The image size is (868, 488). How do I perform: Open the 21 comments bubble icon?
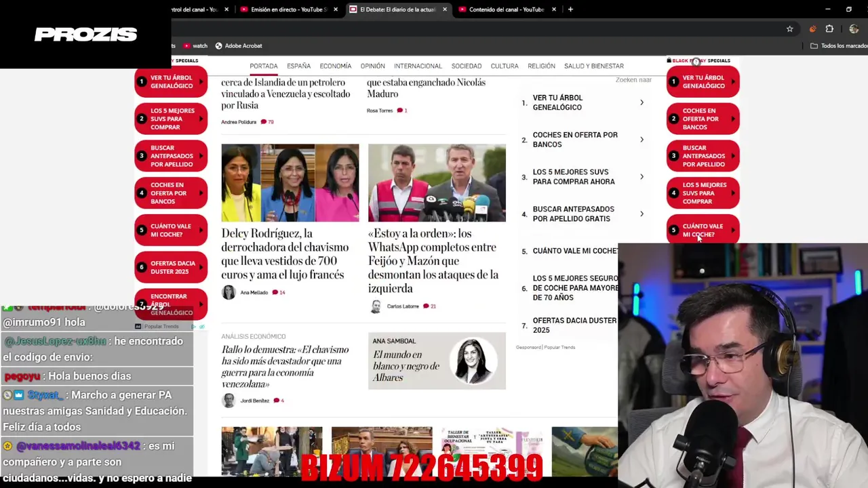pyautogui.click(x=426, y=306)
